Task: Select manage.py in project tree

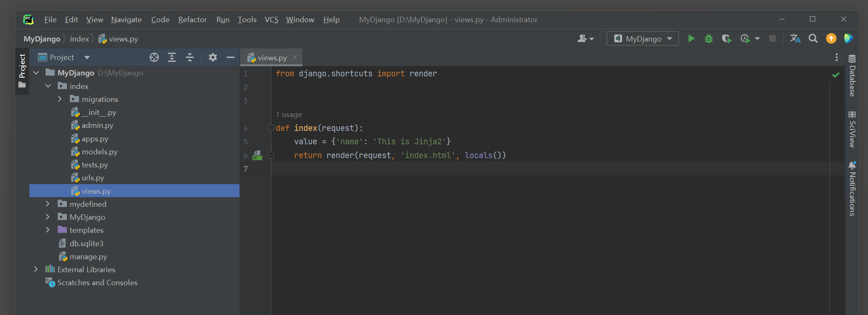Action: [x=88, y=256]
